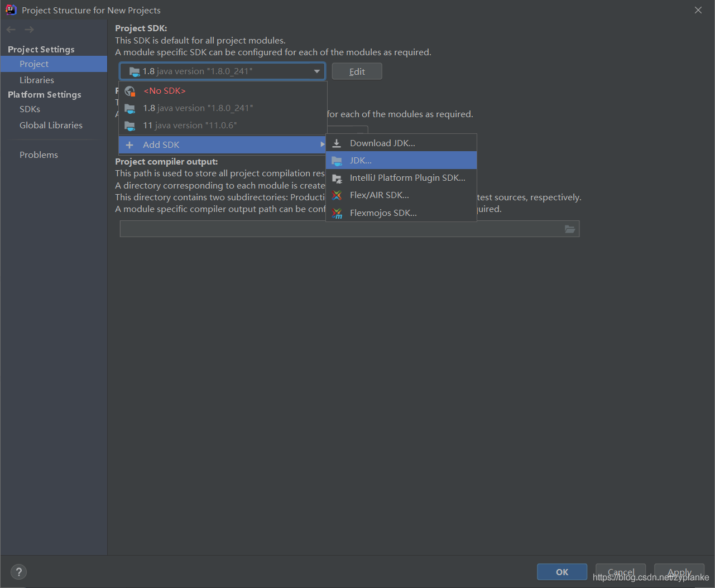Choose the <No SDK> option
The height and width of the screenshot is (588, 715).
163,90
